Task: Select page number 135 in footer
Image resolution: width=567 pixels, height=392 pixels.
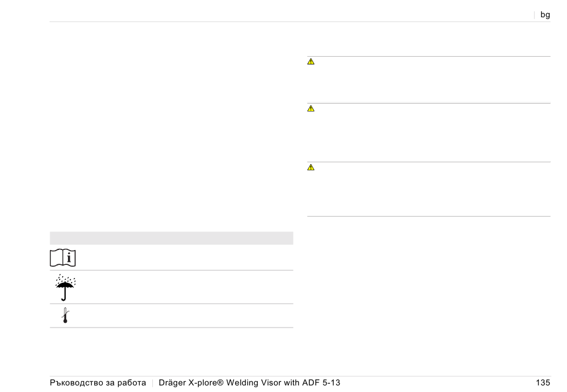Action: click(543, 382)
